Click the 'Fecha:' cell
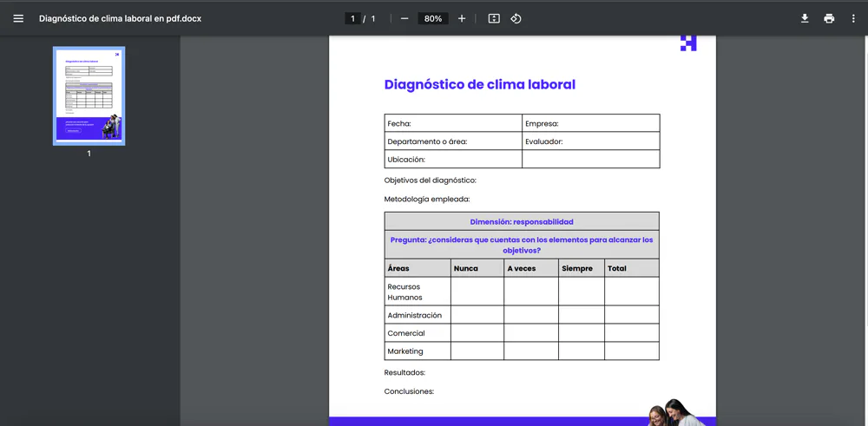 [453, 123]
